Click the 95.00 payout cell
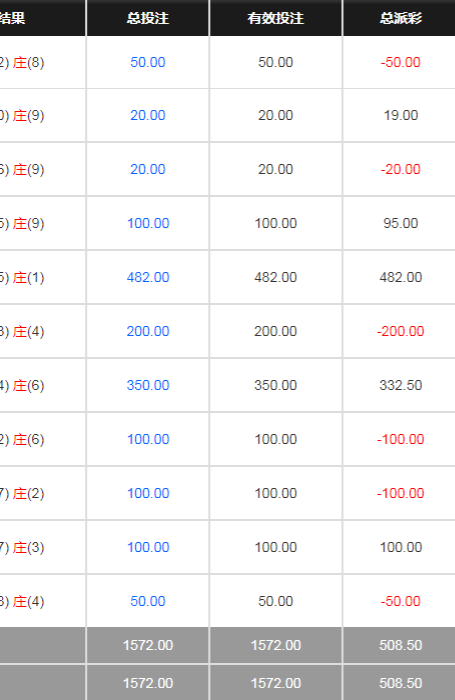This screenshot has width=455, height=700. (x=401, y=223)
